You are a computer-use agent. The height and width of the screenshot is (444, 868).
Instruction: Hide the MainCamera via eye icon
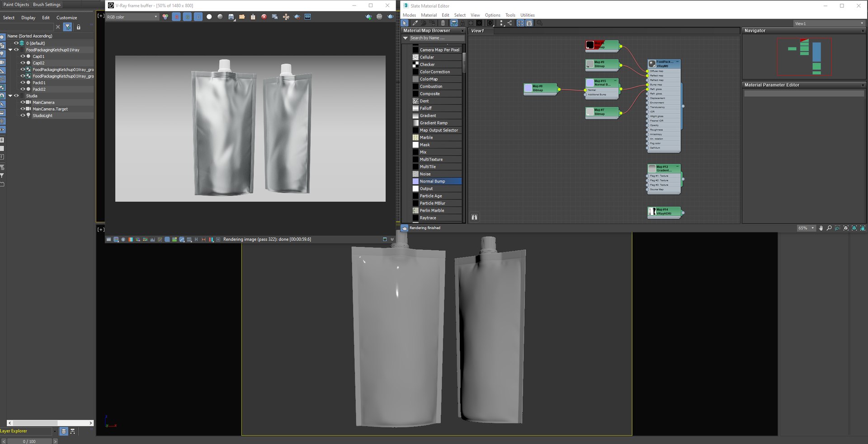pyautogui.click(x=23, y=103)
